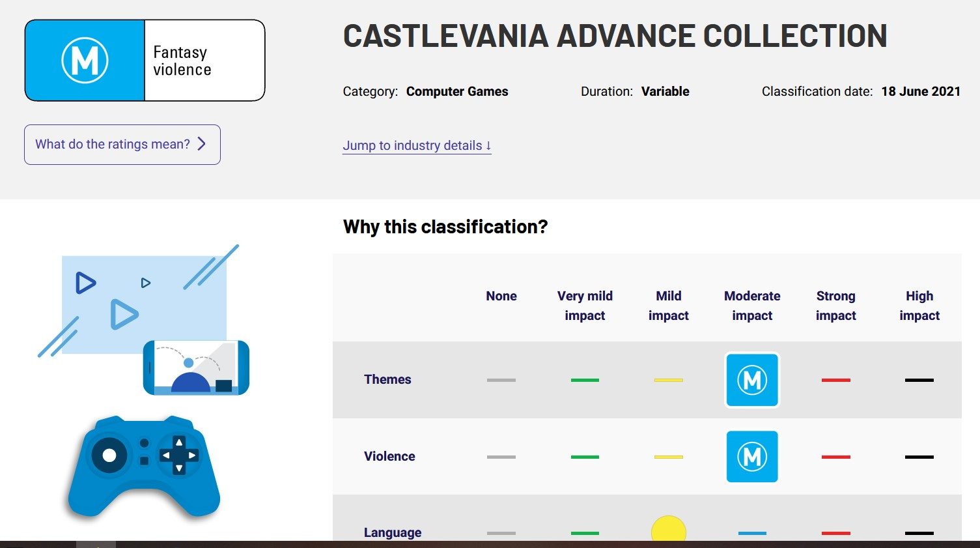
Task: Click the 'Why this classification?' heading
Action: (x=445, y=227)
